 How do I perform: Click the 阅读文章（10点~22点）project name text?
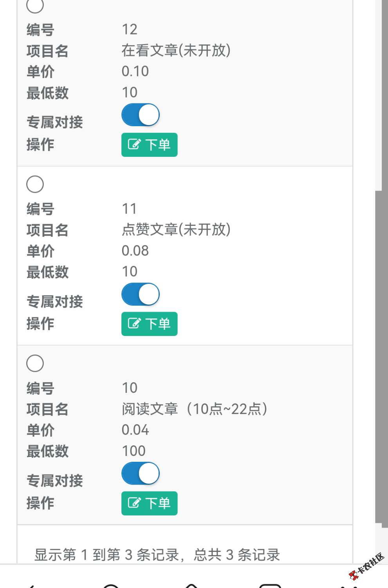point(195,409)
